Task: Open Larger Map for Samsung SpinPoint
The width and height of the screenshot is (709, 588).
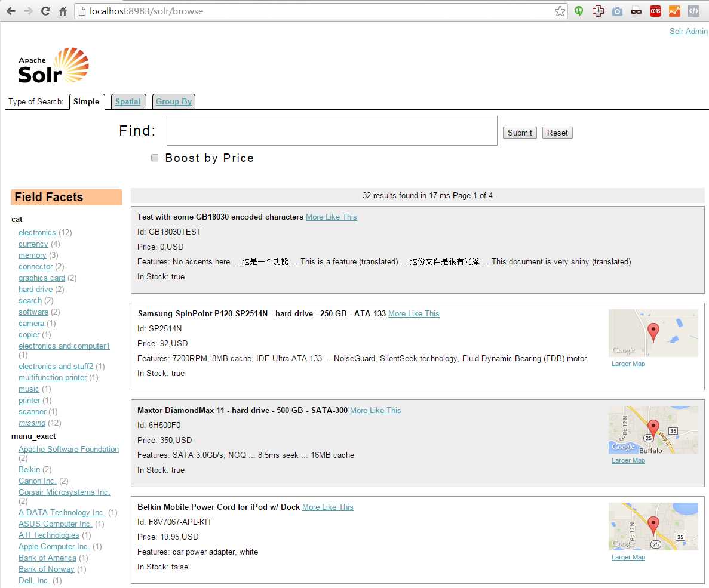Action: 628,364
